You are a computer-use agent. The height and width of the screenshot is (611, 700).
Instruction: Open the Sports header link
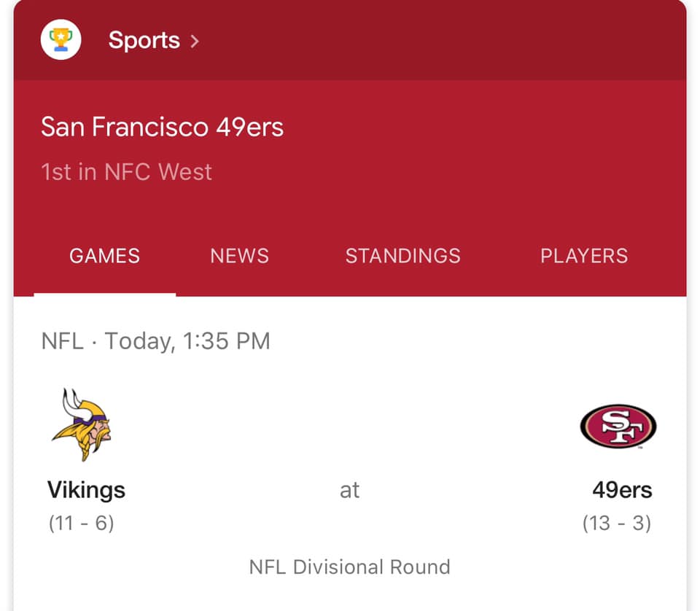click(x=144, y=40)
